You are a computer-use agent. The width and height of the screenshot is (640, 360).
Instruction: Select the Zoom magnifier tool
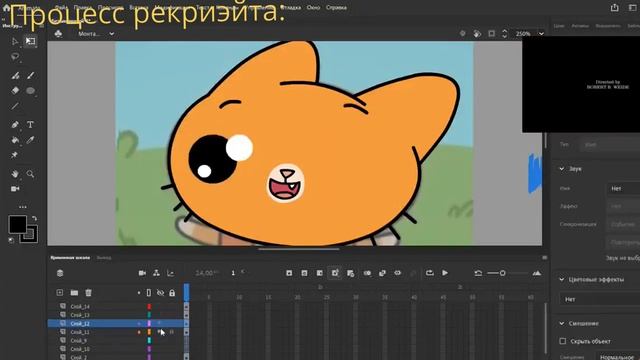[x=30, y=174]
